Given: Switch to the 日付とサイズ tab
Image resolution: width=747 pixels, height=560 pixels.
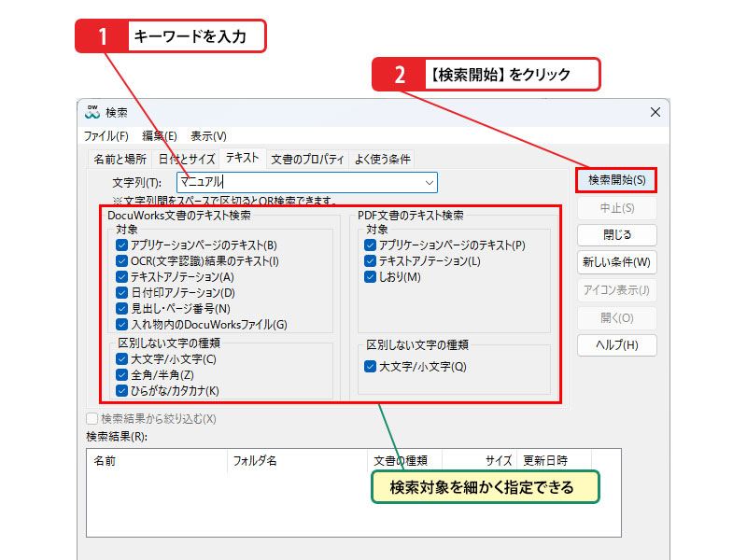Looking at the screenshot, I should (x=186, y=159).
